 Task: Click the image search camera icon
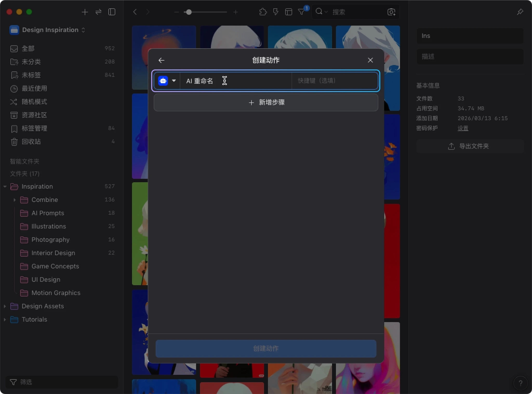tap(391, 12)
